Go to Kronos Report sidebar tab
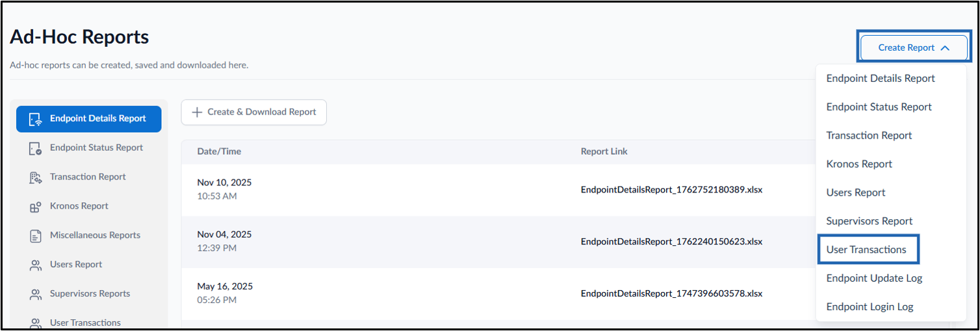Image resolution: width=980 pixels, height=331 pixels. point(89,206)
